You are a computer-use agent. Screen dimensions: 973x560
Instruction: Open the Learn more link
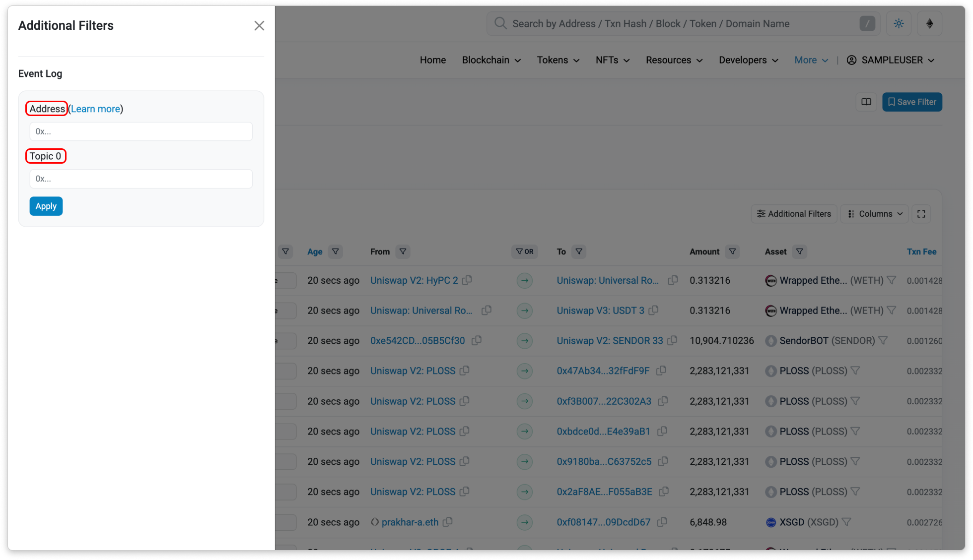(95, 109)
